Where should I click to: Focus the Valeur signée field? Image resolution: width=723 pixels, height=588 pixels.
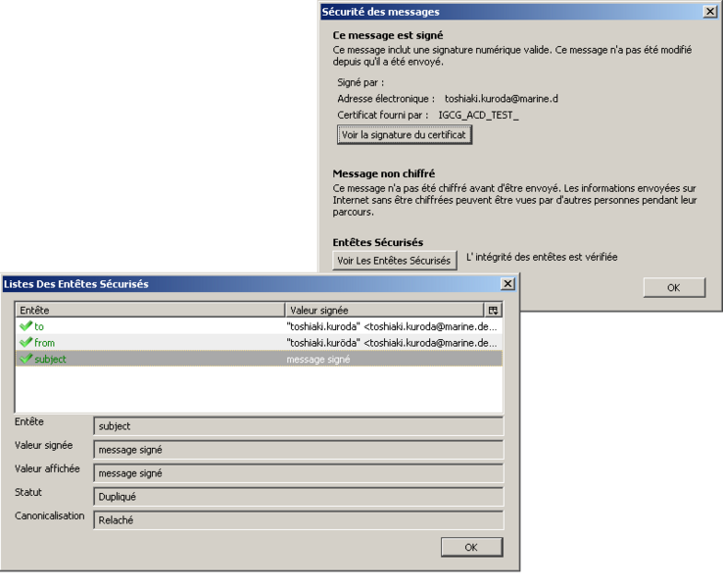coord(299,450)
